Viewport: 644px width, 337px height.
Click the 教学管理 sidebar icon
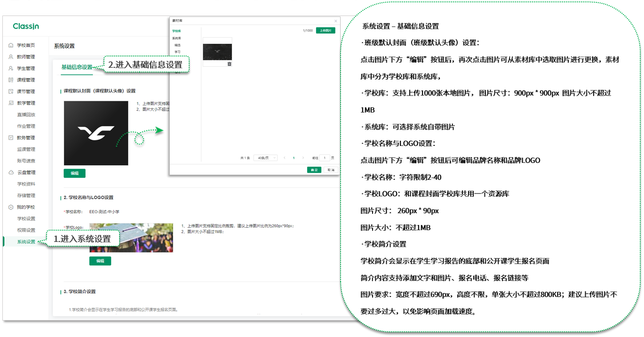pos(11,103)
